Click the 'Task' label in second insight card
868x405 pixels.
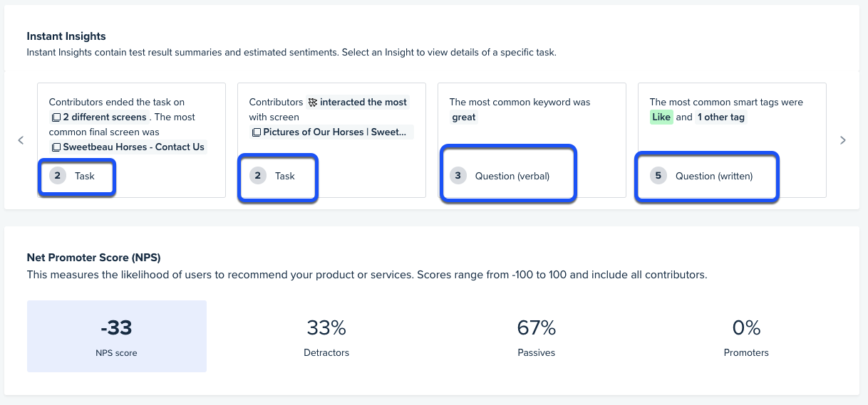tap(284, 176)
